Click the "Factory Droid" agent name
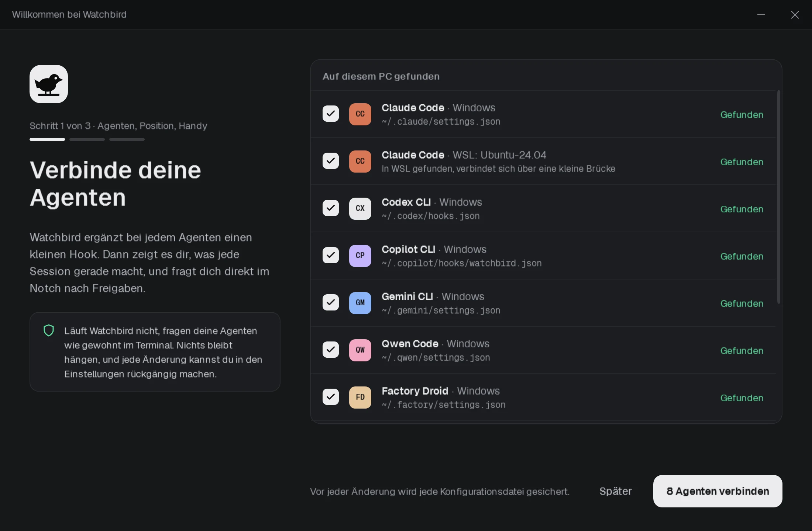812x531 pixels. coord(415,391)
